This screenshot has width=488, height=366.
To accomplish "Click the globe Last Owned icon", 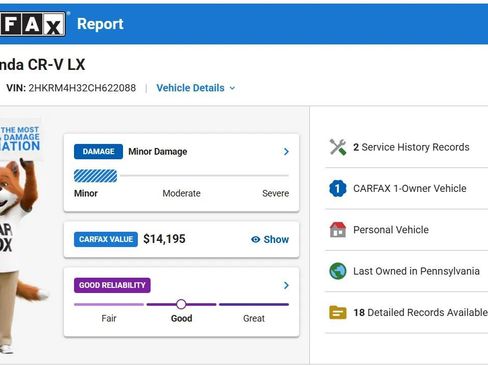I will pyautogui.click(x=338, y=271).
